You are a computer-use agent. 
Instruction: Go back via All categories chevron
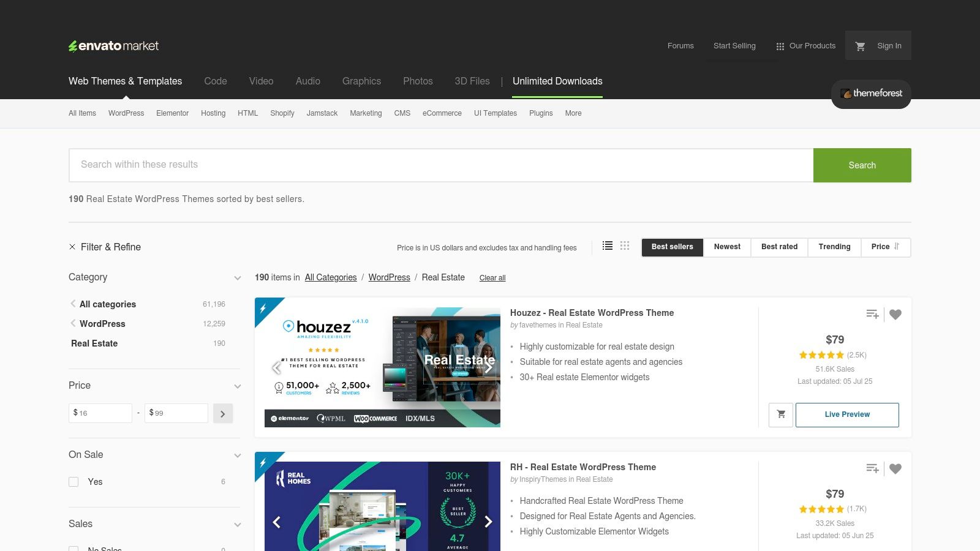pos(73,304)
